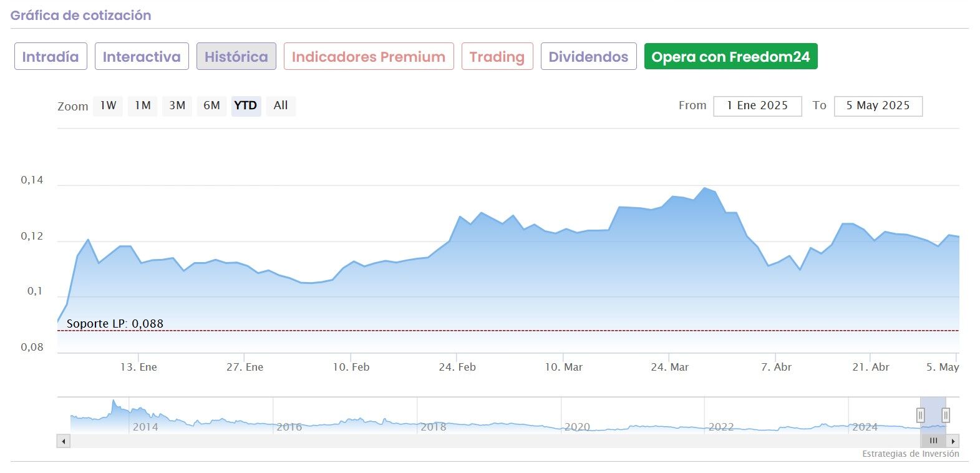Open the From date field
This screenshot has height=473, width=980.
click(x=757, y=106)
